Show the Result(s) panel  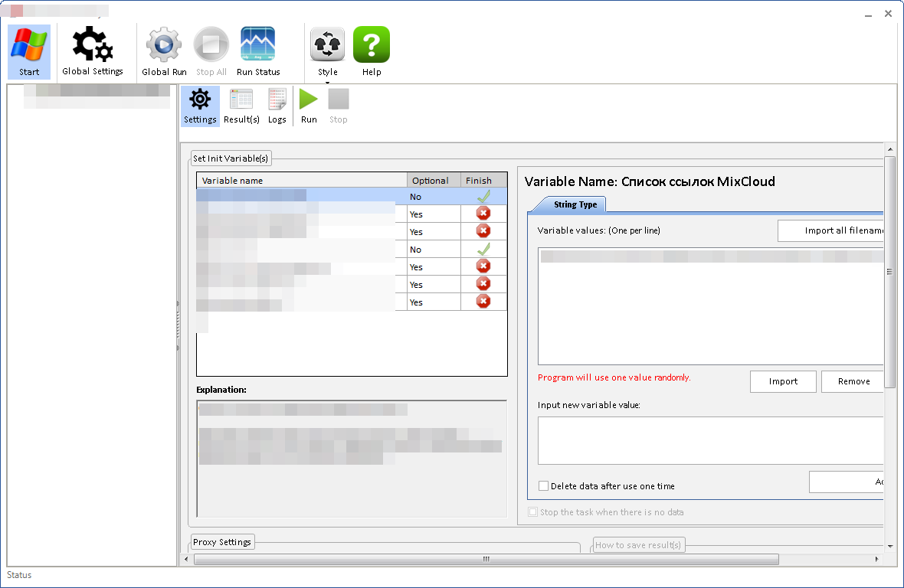point(241,106)
